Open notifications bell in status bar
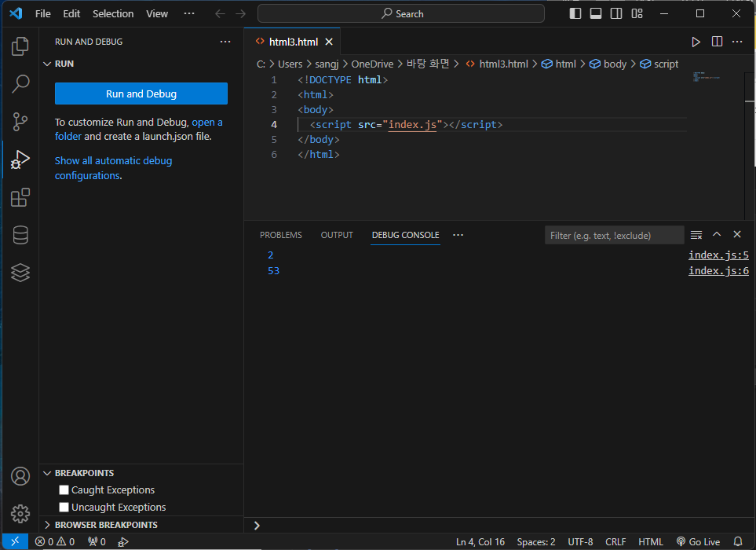The width and height of the screenshot is (756, 550). click(738, 541)
